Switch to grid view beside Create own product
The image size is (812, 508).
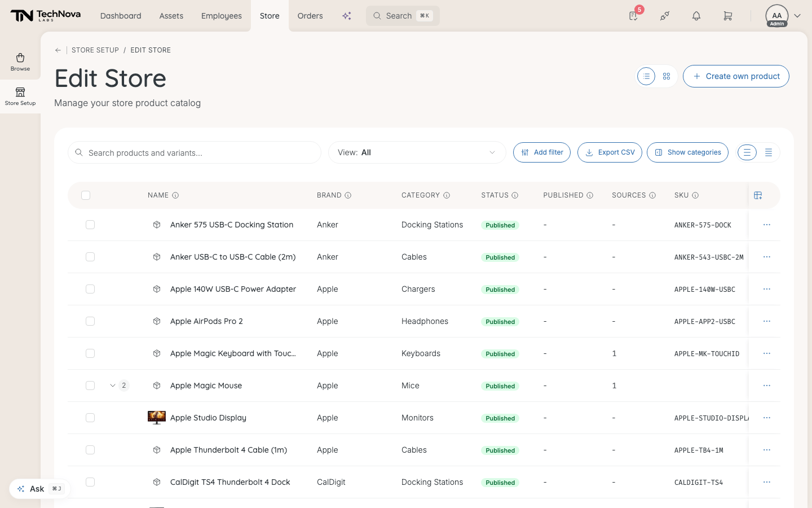point(667,76)
